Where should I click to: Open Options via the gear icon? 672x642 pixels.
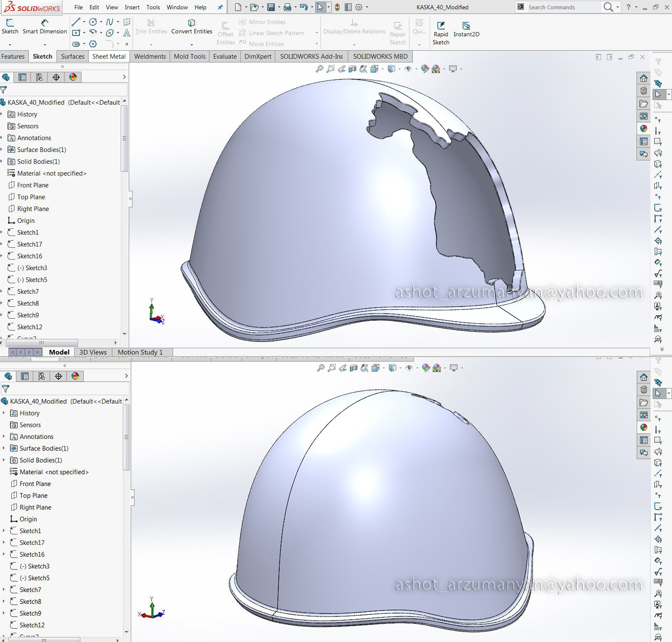pyautogui.click(x=359, y=7)
